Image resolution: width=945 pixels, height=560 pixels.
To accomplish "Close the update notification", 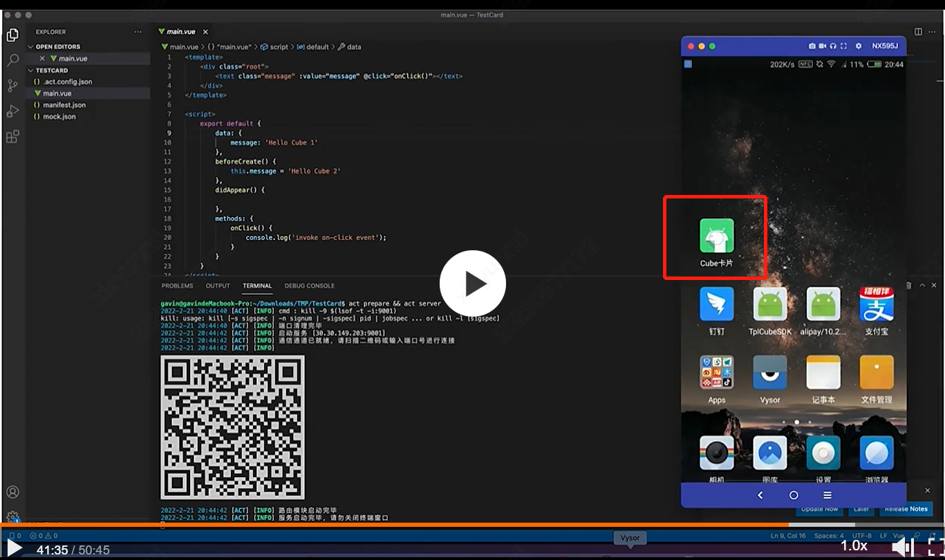I will [x=928, y=490].
